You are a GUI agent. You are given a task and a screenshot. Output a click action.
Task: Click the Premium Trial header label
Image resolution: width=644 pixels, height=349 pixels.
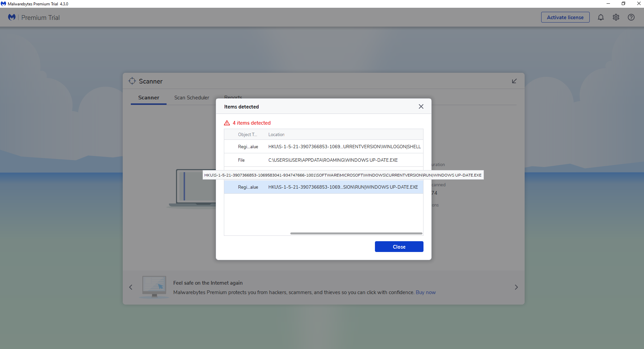(x=40, y=18)
